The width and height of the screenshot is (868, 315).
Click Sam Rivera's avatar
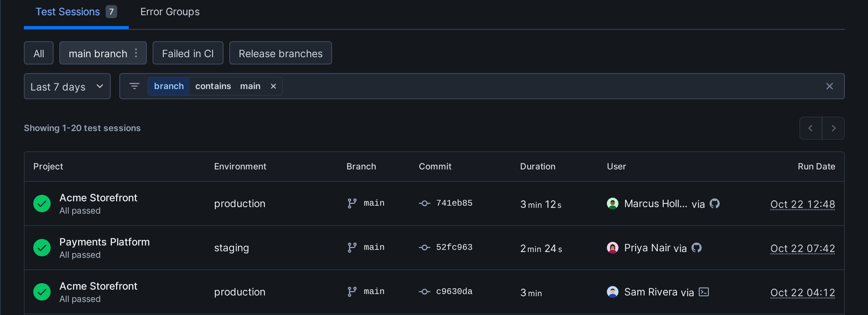613,292
